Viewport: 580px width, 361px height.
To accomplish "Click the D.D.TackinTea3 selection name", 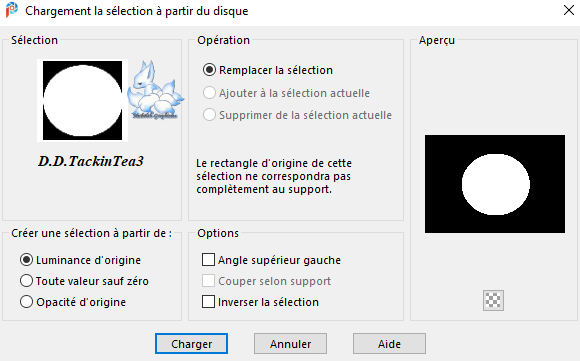I will (x=91, y=161).
